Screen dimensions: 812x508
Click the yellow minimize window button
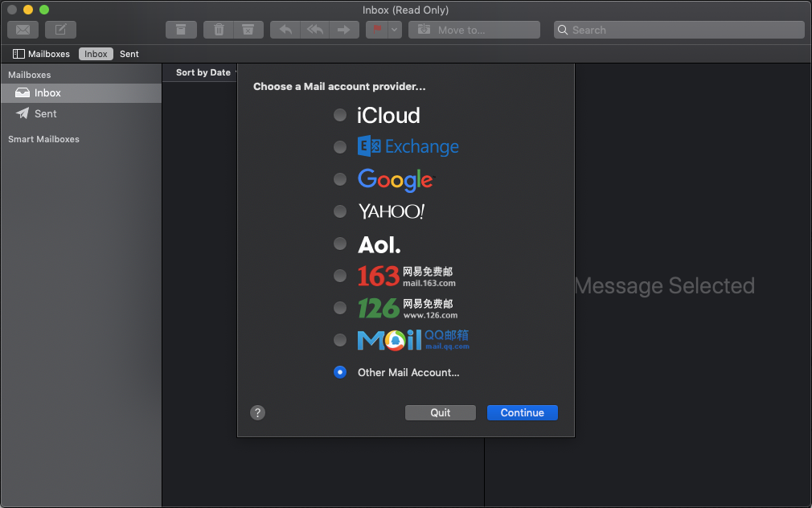[28, 10]
